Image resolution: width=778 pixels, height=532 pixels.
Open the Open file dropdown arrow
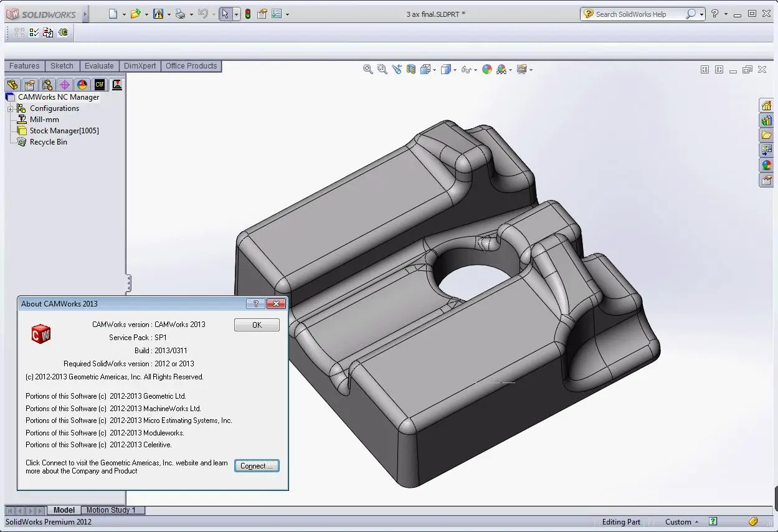pyautogui.click(x=146, y=14)
